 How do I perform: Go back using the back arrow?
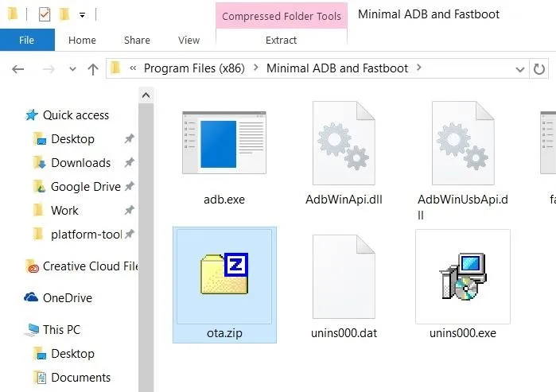click(x=17, y=68)
